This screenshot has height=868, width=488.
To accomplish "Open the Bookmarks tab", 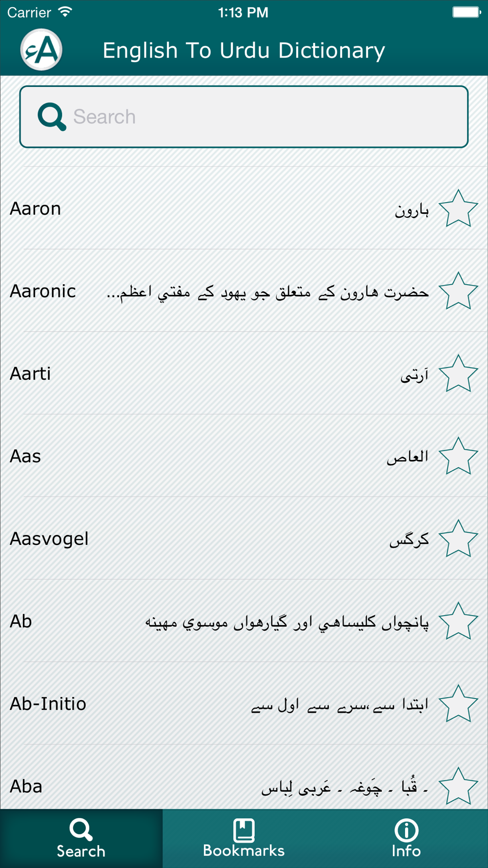I will click(244, 838).
